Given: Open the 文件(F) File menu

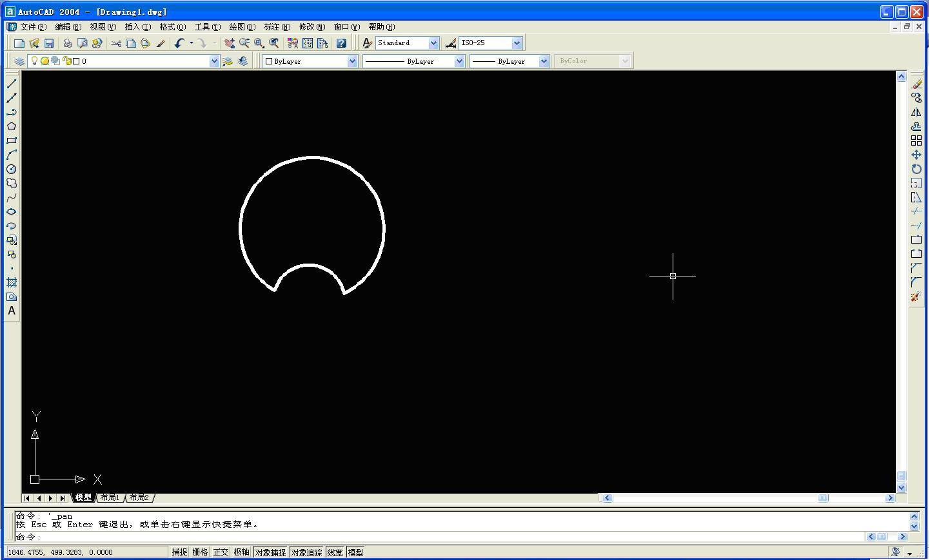Looking at the screenshot, I should [x=34, y=27].
